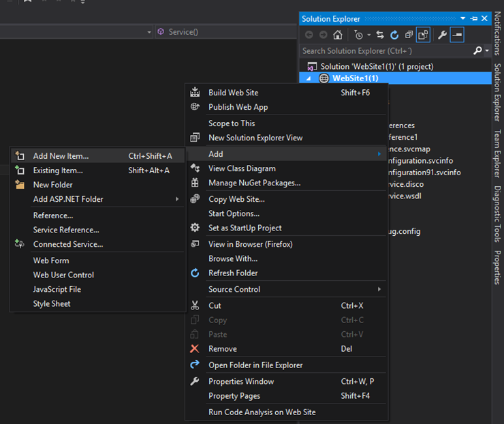Click the Collapse All icon

click(x=409, y=35)
